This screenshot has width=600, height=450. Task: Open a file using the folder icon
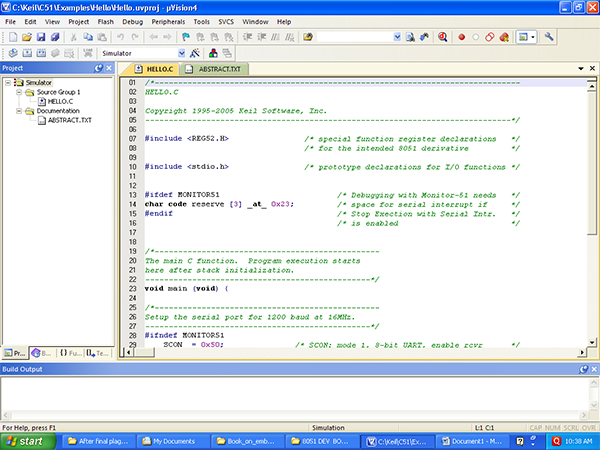point(27,37)
